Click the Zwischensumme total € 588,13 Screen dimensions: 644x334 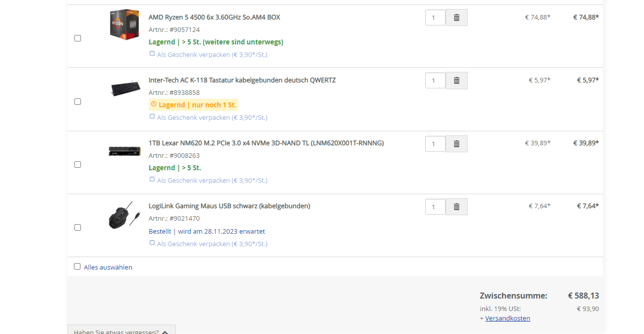click(x=583, y=296)
